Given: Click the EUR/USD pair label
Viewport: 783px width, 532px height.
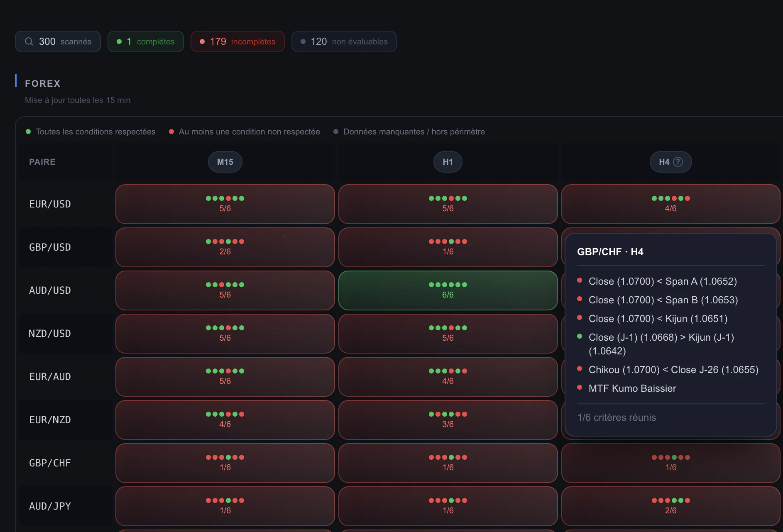Looking at the screenshot, I should 50,204.
